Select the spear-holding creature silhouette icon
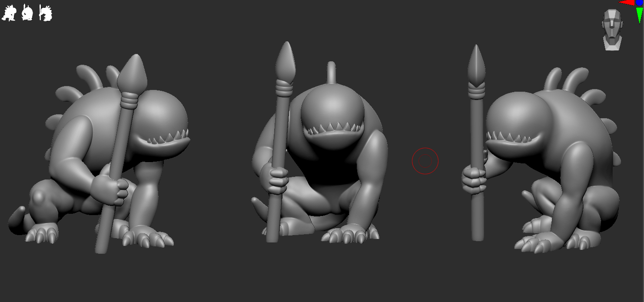The image size is (644, 302). tap(45, 12)
